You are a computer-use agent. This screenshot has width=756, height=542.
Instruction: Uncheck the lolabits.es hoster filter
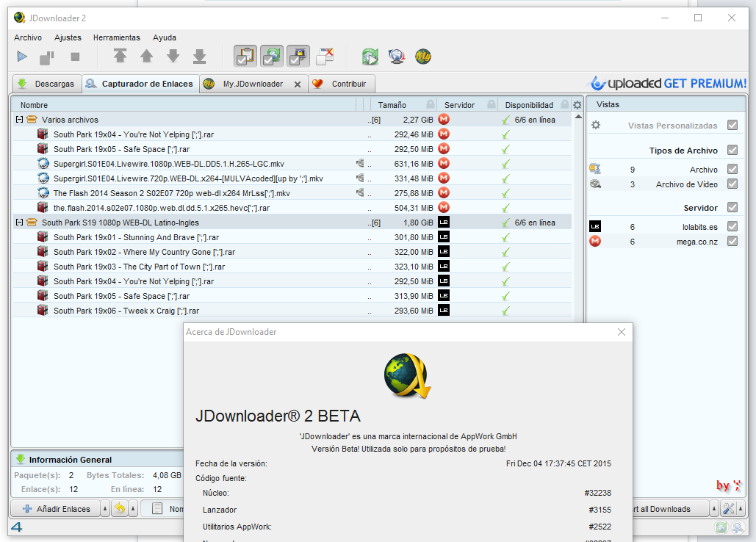[732, 226]
